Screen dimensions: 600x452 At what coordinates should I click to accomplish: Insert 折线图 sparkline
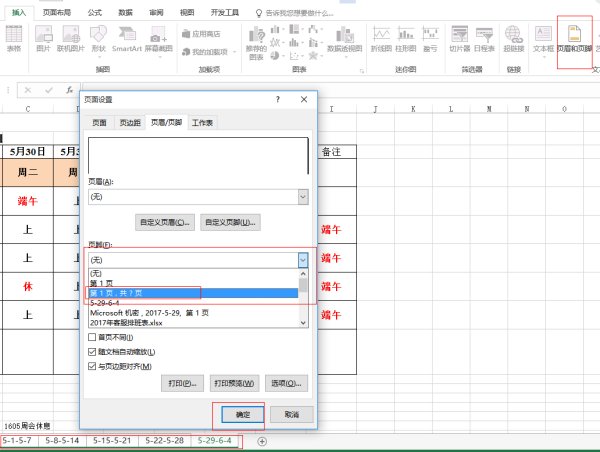tap(381, 39)
